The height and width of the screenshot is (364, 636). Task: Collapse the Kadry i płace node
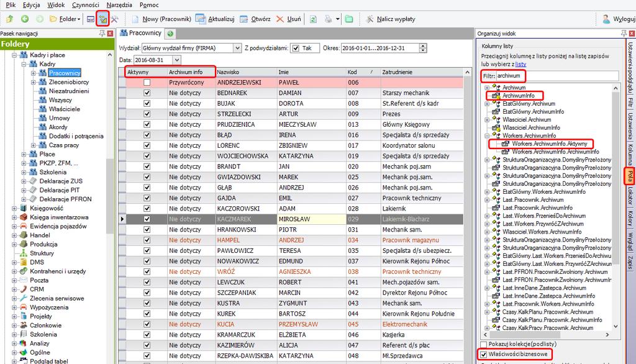point(14,55)
